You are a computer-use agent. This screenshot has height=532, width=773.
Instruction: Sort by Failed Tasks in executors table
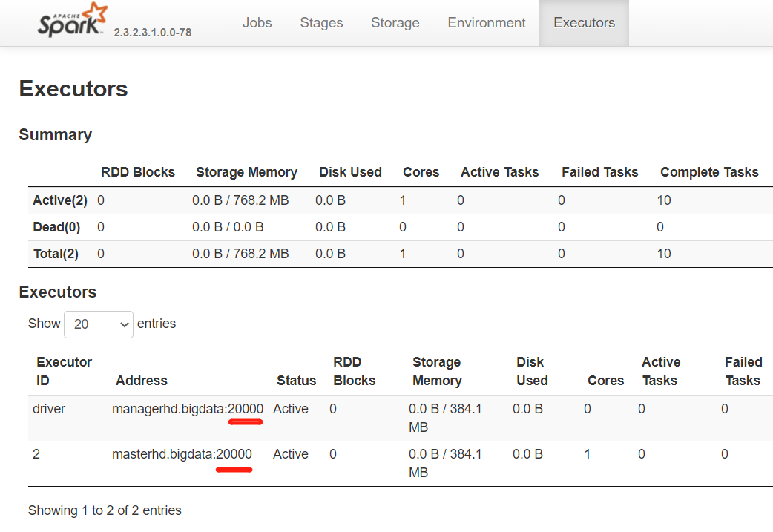743,371
